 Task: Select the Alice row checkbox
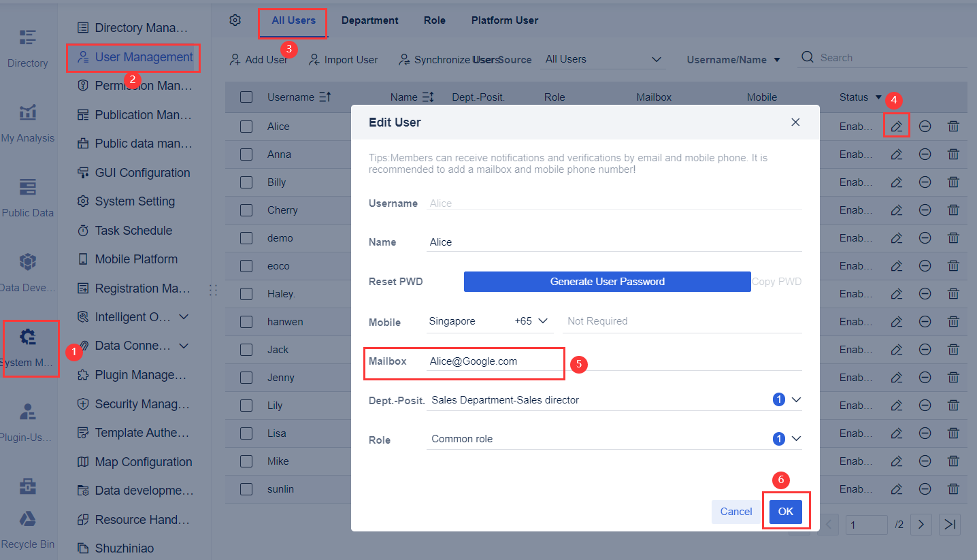point(246,126)
